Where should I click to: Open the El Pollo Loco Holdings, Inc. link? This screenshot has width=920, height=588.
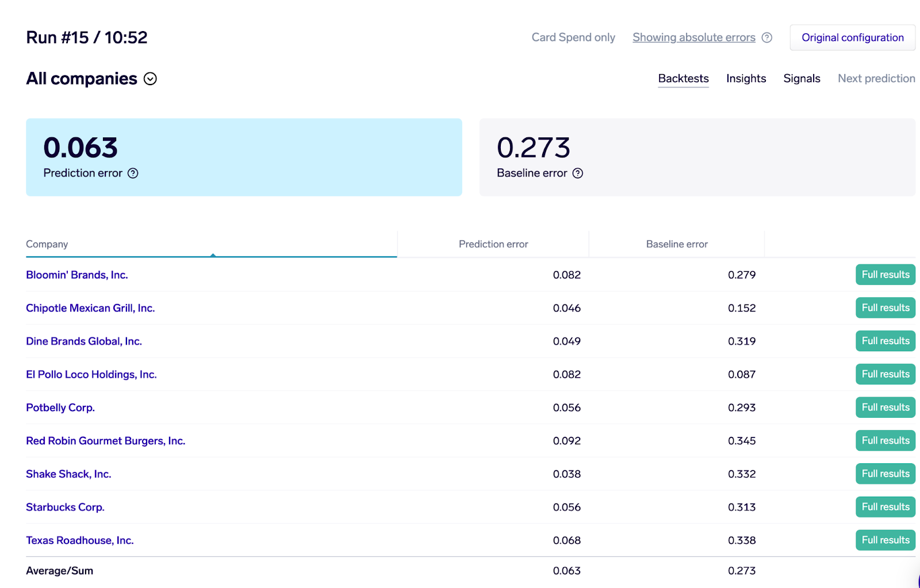91,374
